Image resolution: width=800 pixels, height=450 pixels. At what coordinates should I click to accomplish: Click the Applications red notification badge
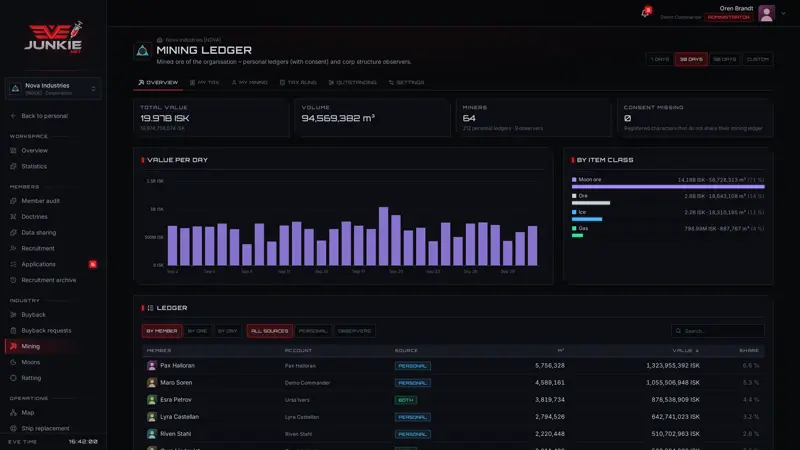pyautogui.click(x=93, y=264)
